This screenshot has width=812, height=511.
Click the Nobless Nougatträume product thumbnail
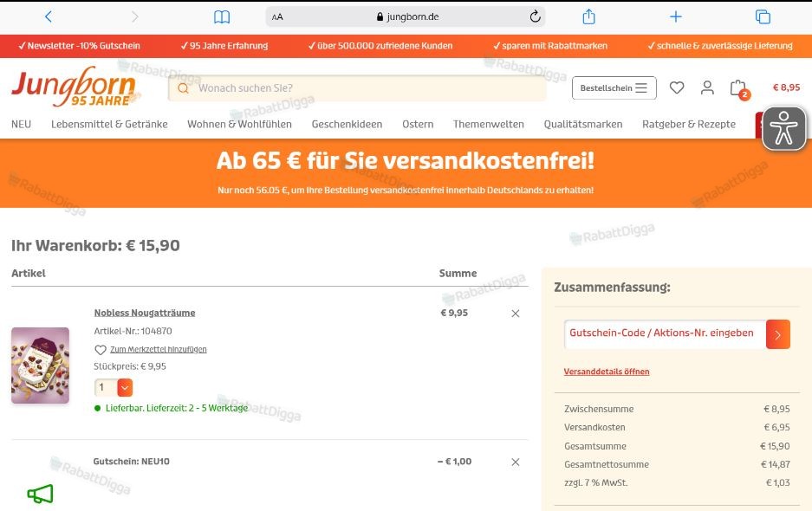pos(41,365)
